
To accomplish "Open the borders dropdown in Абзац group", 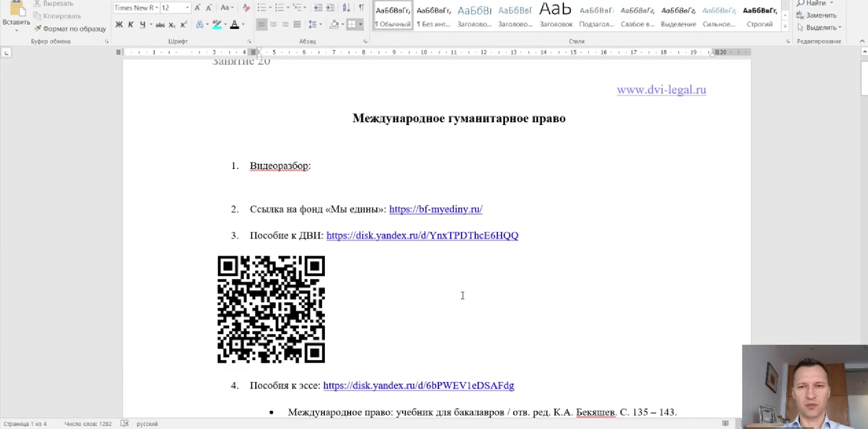I will 360,25.
